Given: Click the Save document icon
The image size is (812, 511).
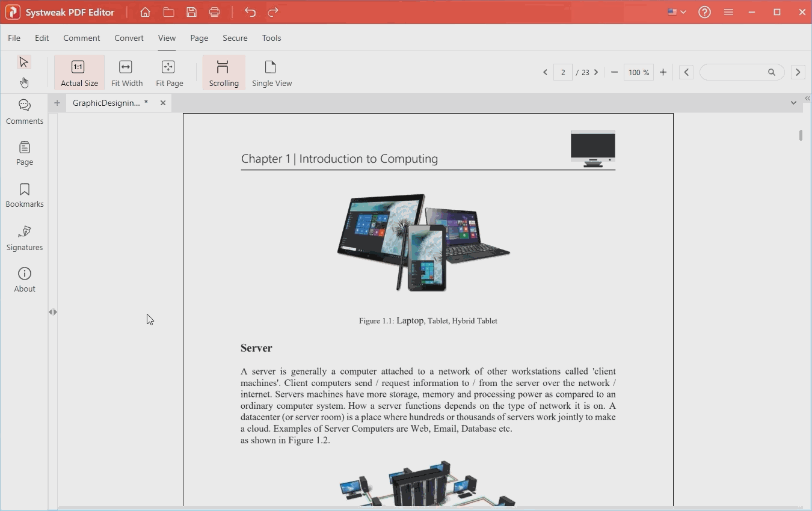Looking at the screenshot, I should 191,12.
